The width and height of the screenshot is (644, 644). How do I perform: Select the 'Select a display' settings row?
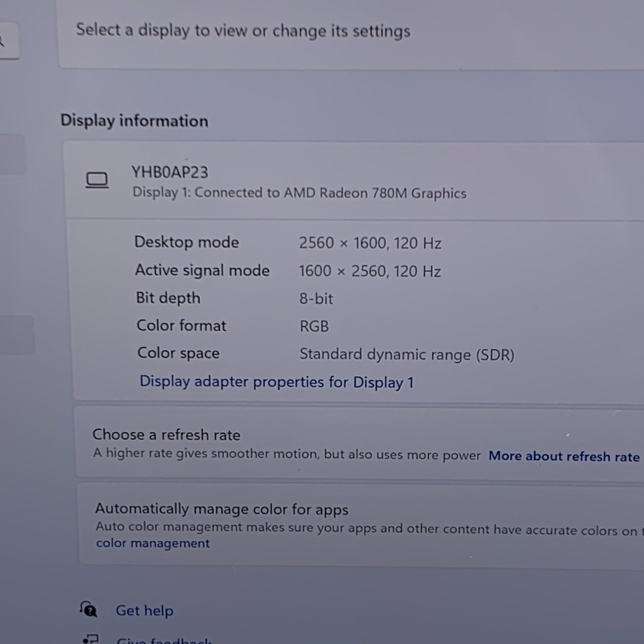(x=243, y=31)
